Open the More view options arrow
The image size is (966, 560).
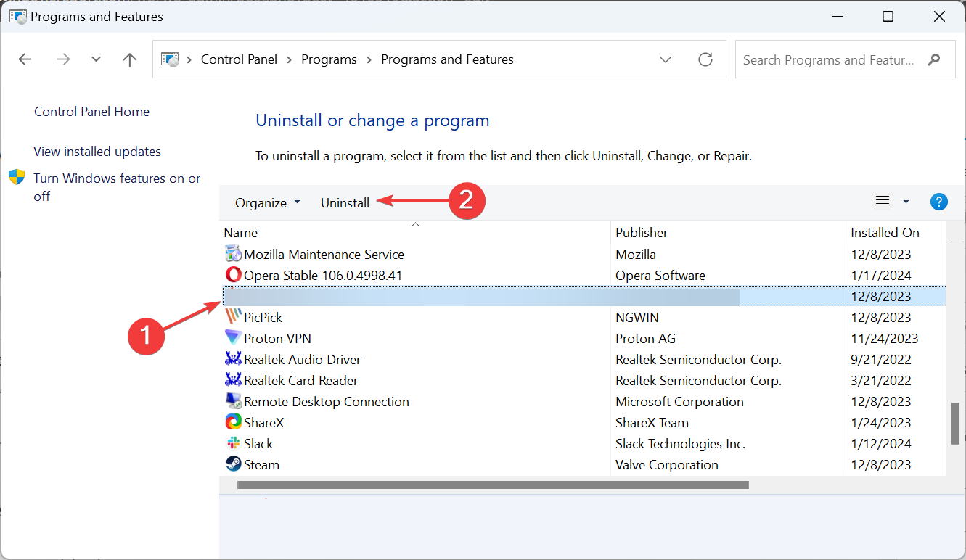click(x=906, y=202)
